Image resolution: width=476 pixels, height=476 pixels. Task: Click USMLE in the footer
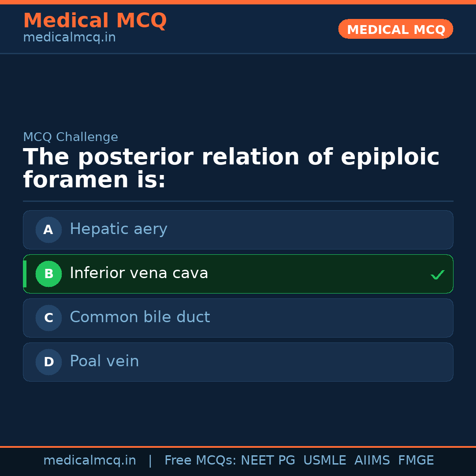pyautogui.click(x=324, y=461)
